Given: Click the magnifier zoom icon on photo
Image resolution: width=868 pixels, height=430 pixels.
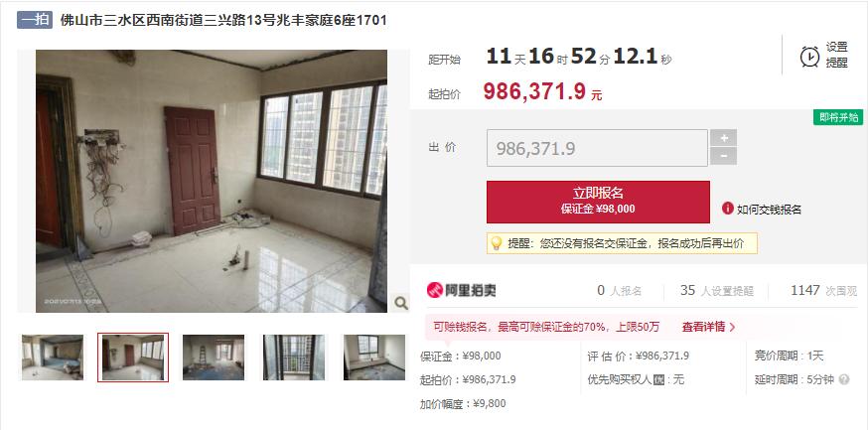Looking at the screenshot, I should pyautogui.click(x=401, y=303).
